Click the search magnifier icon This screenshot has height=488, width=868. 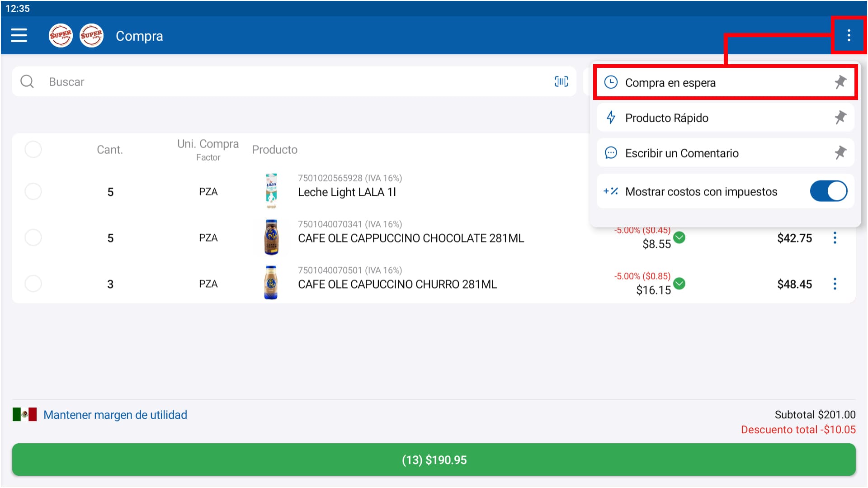pyautogui.click(x=27, y=81)
